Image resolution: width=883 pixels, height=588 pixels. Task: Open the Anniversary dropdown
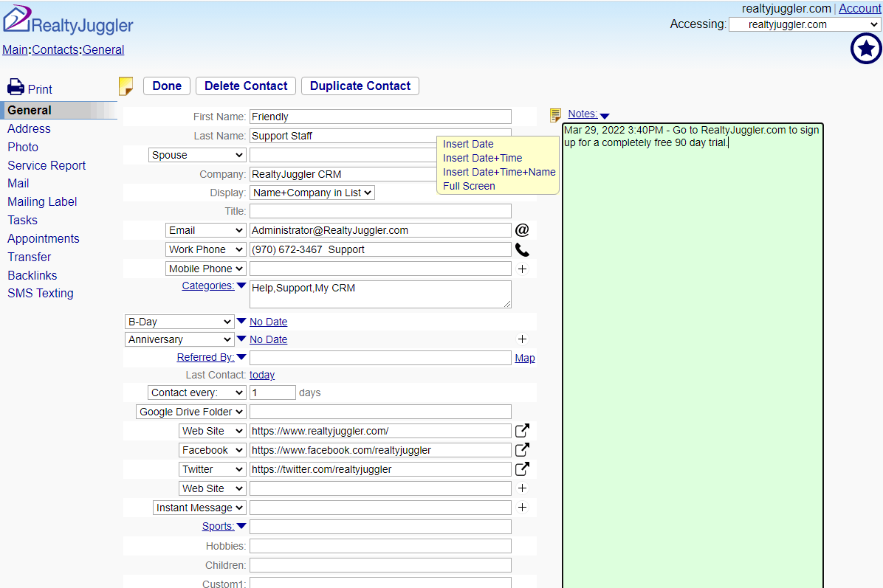tap(179, 339)
